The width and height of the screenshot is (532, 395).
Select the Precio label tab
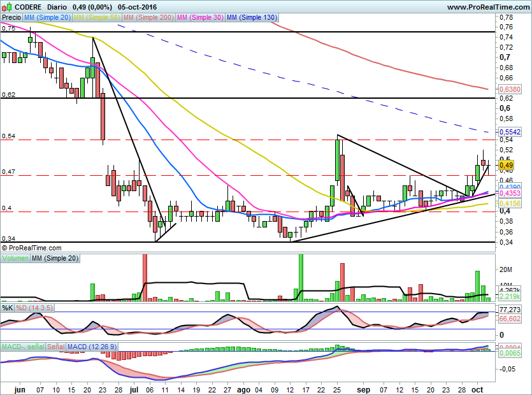click(x=11, y=18)
